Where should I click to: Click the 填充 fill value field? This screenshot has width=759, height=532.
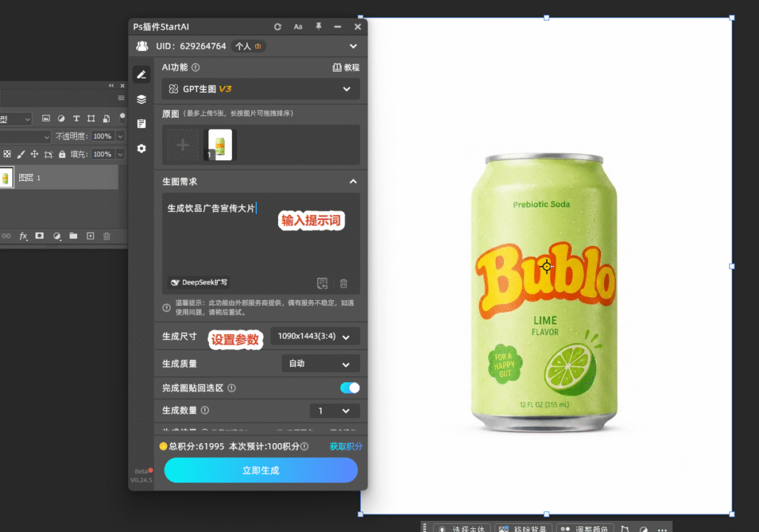click(x=102, y=154)
